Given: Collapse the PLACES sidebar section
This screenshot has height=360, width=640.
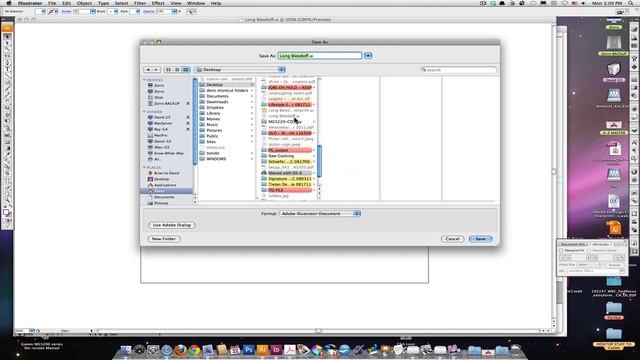Looking at the screenshot, I should click(144, 167).
